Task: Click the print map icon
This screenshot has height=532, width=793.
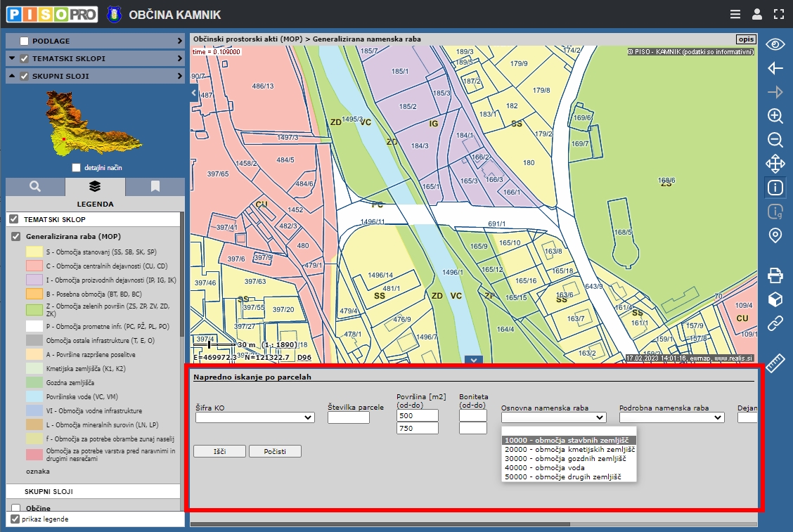Action: (775, 275)
